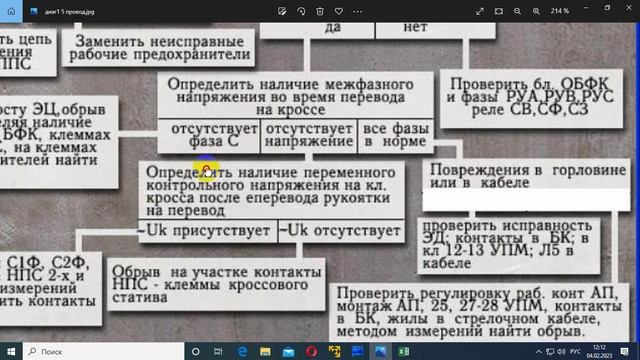The image size is (640, 360).
Task: Click the image file icon beside the title
Action: [x=34, y=11]
